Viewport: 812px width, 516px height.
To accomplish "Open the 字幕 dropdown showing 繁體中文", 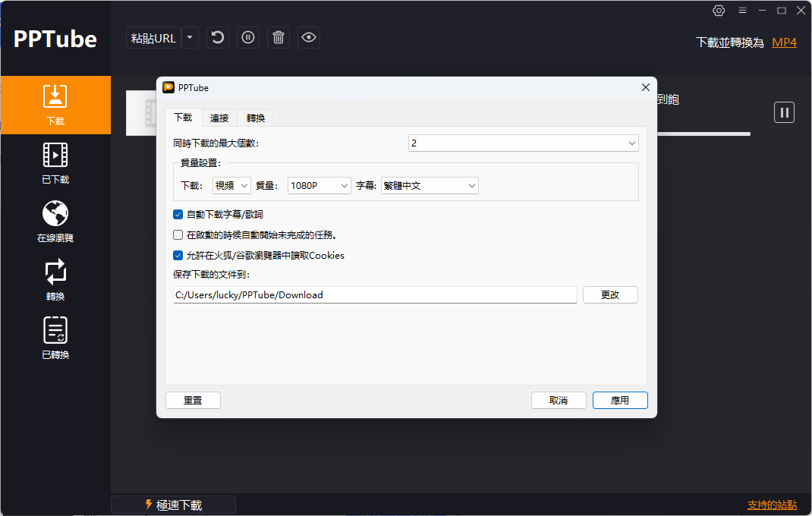I will click(430, 185).
